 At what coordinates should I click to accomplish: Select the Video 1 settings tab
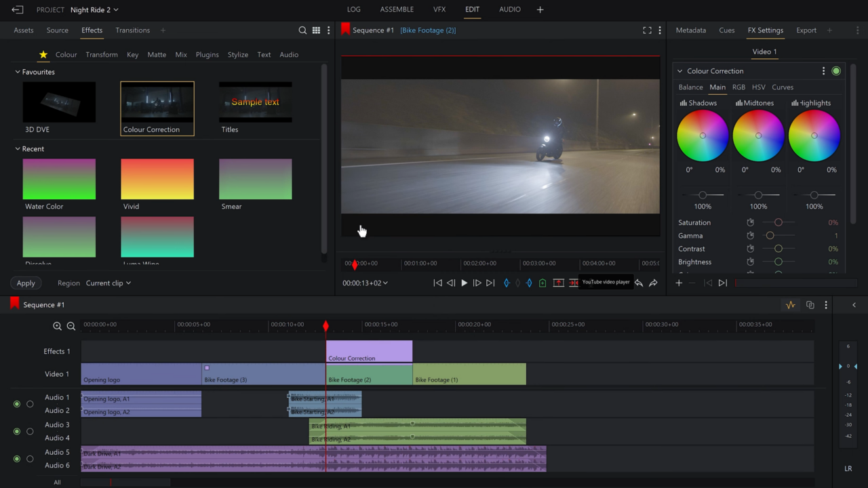click(x=765, y=52)
